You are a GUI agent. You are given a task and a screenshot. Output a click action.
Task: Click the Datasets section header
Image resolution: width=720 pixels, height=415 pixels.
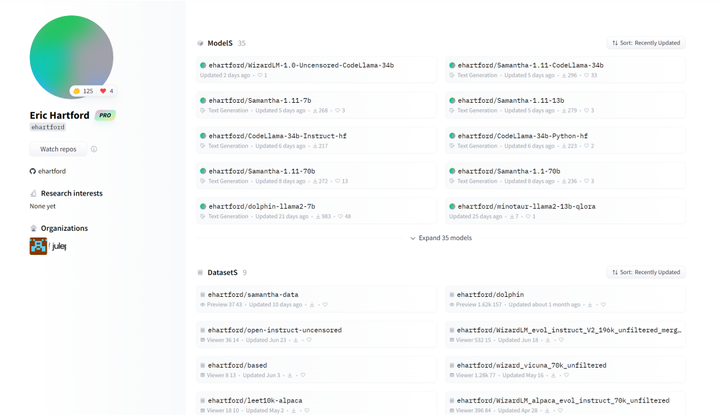[x=222, y=273]
